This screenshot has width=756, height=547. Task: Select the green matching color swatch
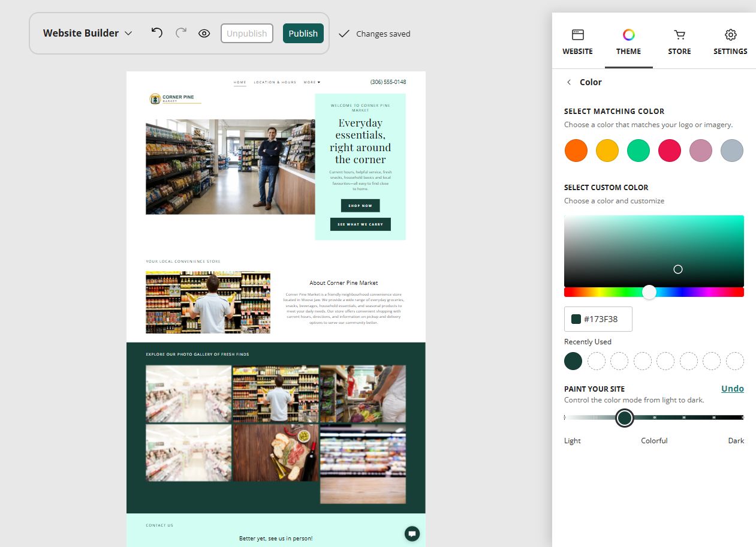pos(638,151)
